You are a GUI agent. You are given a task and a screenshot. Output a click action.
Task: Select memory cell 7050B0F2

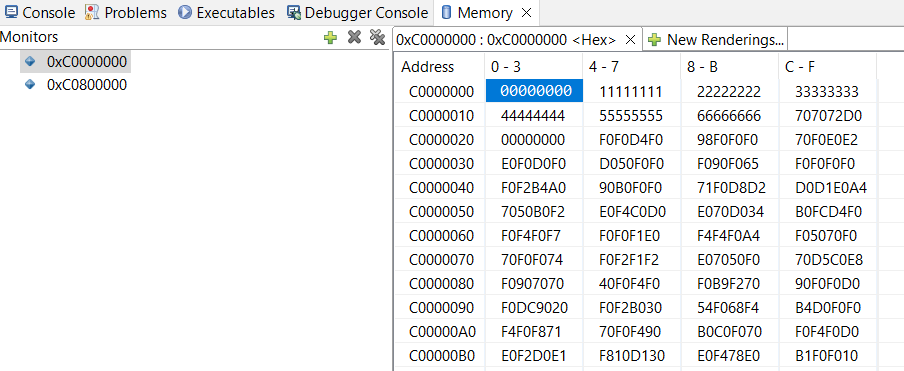(533, 212)
